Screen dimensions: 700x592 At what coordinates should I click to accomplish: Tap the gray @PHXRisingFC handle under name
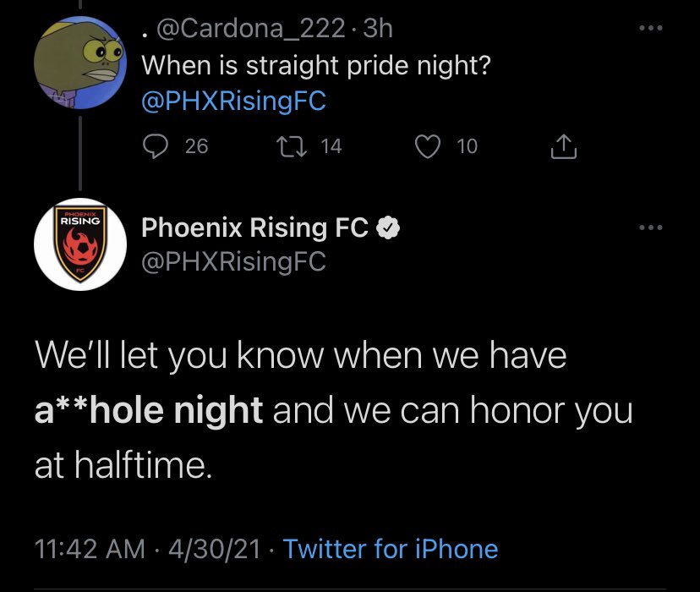point(233,262)
